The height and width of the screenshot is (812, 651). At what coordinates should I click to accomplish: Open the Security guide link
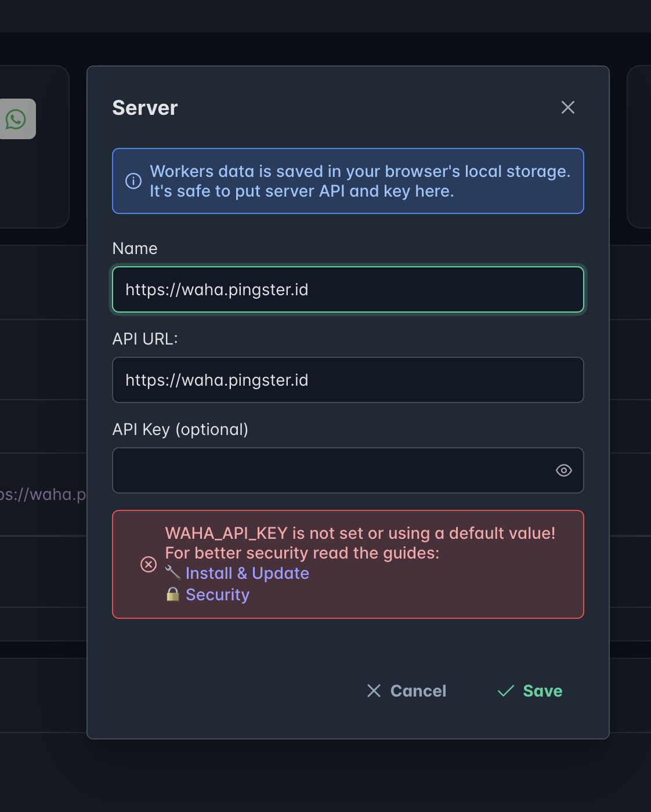[218, 594]
